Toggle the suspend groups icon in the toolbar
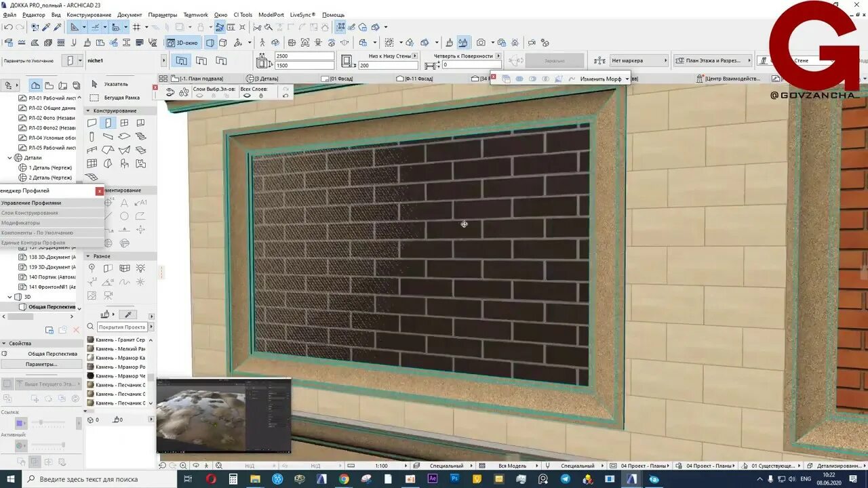Viewport: 868px width, 488px height. 341,27
